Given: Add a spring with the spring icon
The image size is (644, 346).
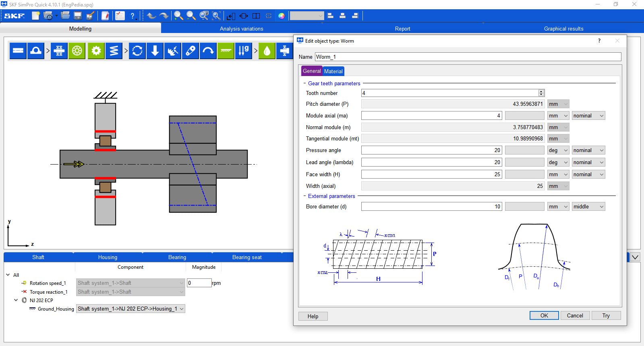Looking at the screenshot, I should [114, 51].
